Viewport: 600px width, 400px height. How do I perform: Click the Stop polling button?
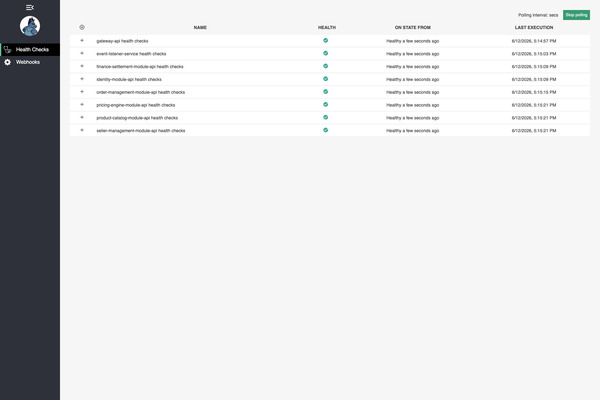click(x=576, y=15)
